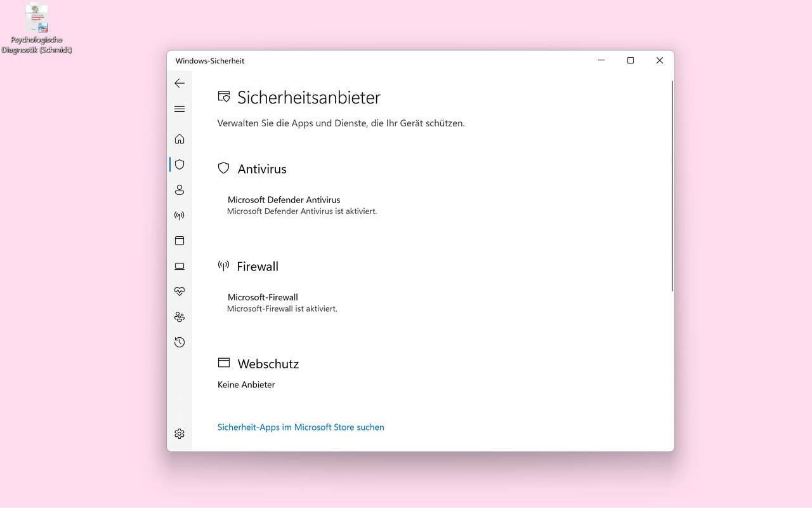
Task: Open the hamburger navigation menu
Action: [x=180, y=109]
